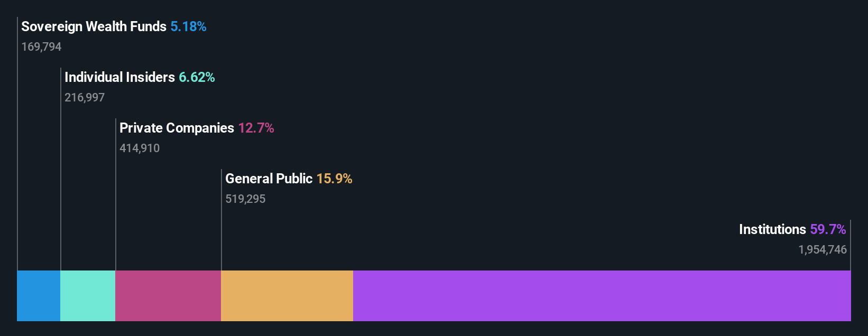Click the blue Sovereign Wealth Funds bar segment

[x=39, y=296]
